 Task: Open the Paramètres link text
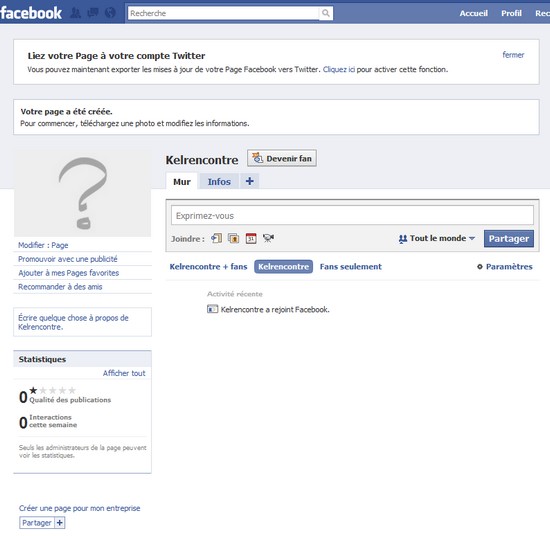[509, 267]
